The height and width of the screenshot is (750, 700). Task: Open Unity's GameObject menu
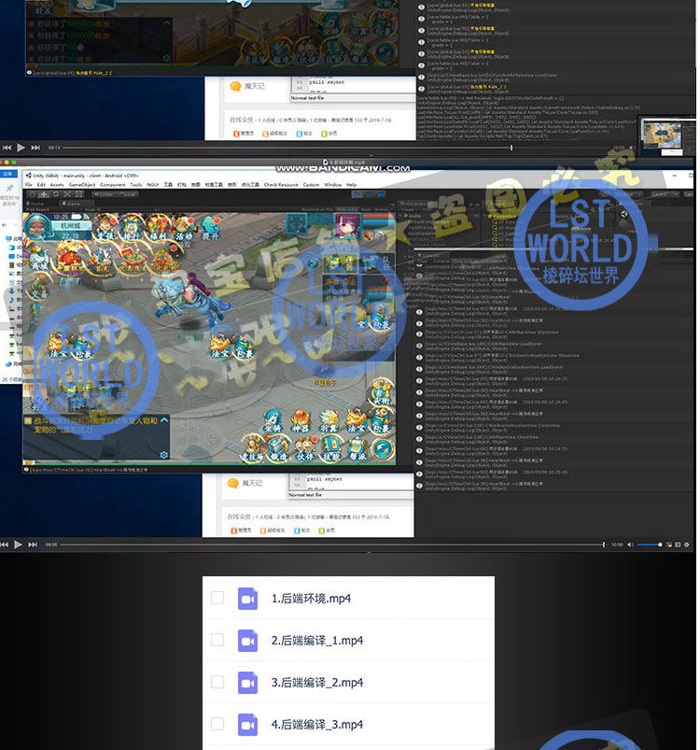point(82,185)
